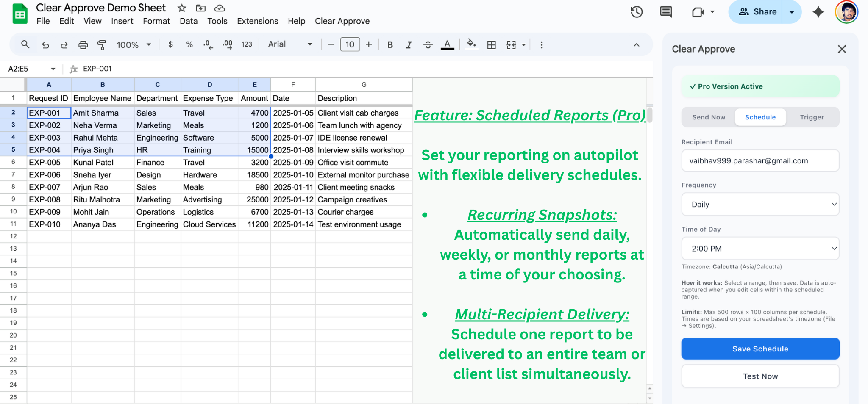Format selection as currency
This screenshot has height=404, width=868.
170,44
